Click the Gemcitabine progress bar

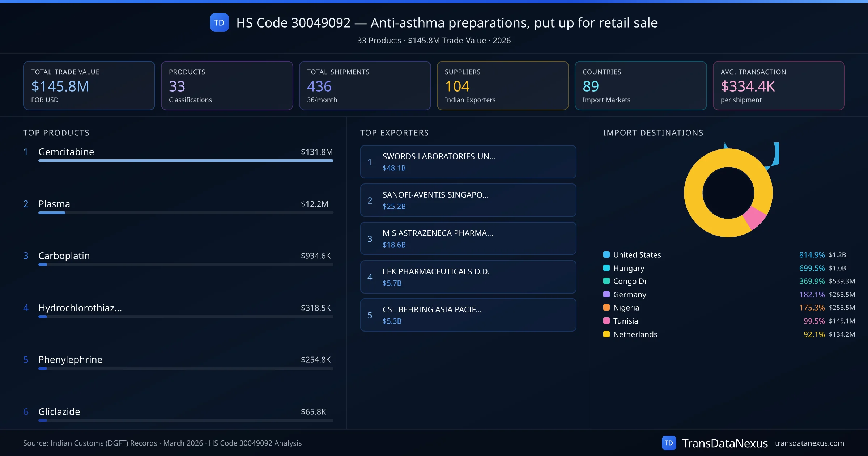pyautogui.click(x=186, y=161)
